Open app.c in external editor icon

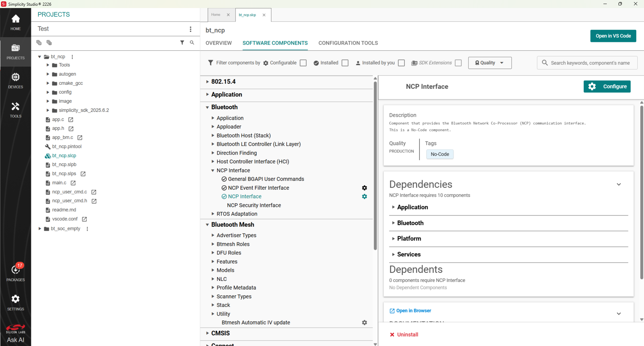(x=71, y=120)
